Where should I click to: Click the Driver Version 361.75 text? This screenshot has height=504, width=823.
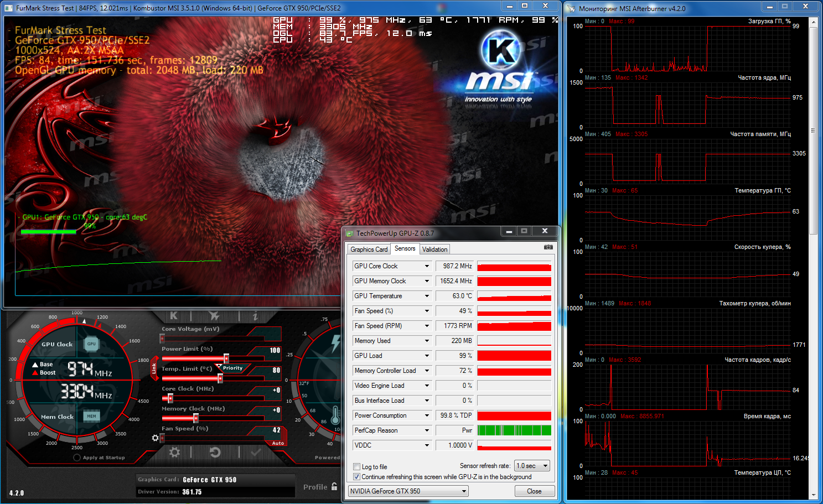pos(192,492)
